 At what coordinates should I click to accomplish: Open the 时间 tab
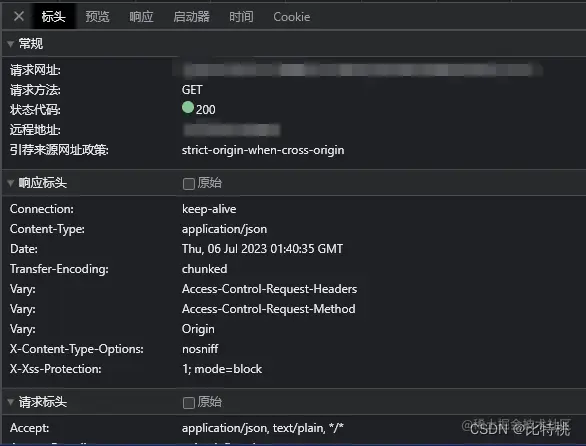click(x=241, y=16)
